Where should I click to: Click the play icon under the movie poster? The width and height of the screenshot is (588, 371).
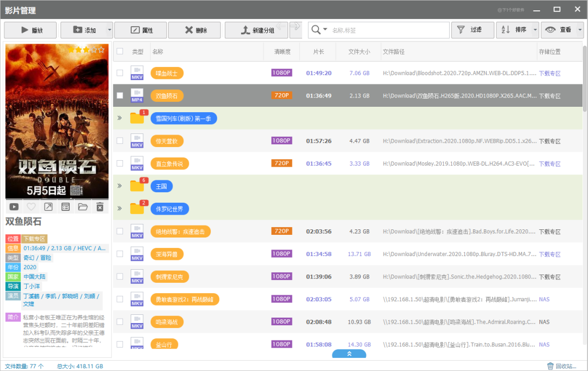[x=14, y=207]
